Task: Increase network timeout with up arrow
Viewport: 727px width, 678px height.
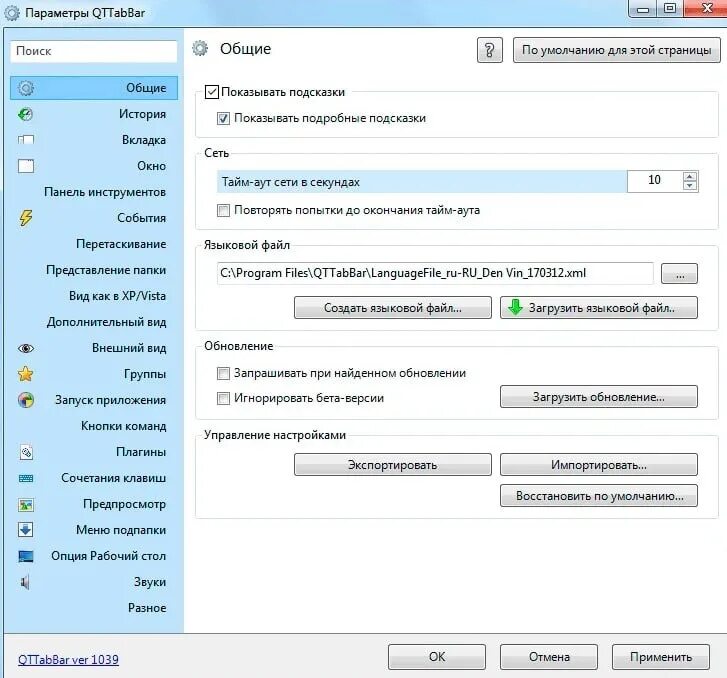Action: (690, 177)
